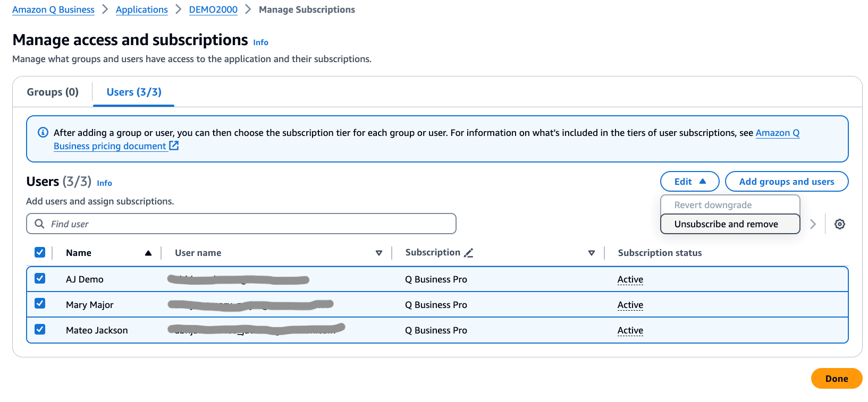Click Q Business Pro for Mateo Jackson
The height and width of the screenshot is (402, 868).
436,330
